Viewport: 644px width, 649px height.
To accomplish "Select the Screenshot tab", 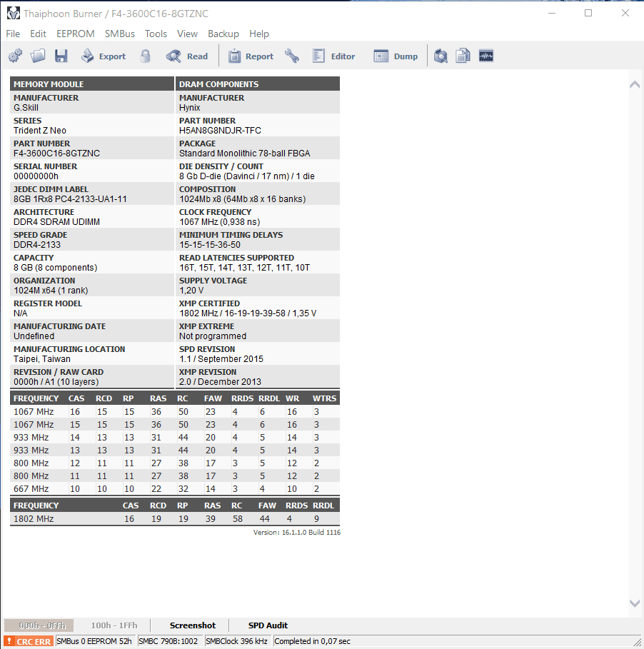I will tap(193, 625).
